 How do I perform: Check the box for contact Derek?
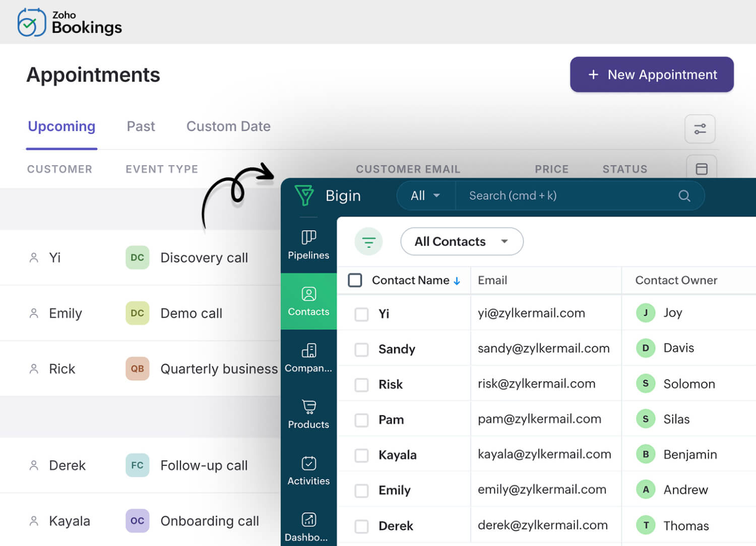[361, 526]
